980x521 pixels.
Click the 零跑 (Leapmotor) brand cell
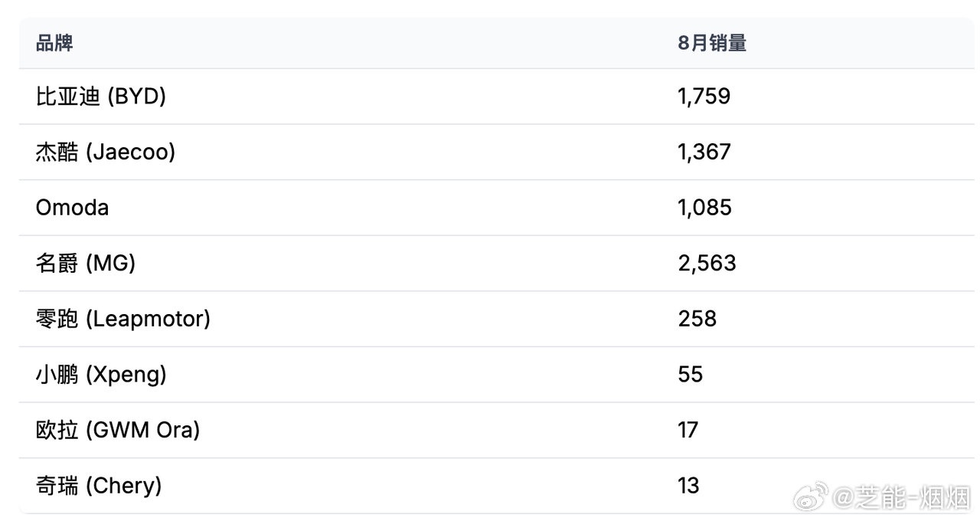point(122,319)
